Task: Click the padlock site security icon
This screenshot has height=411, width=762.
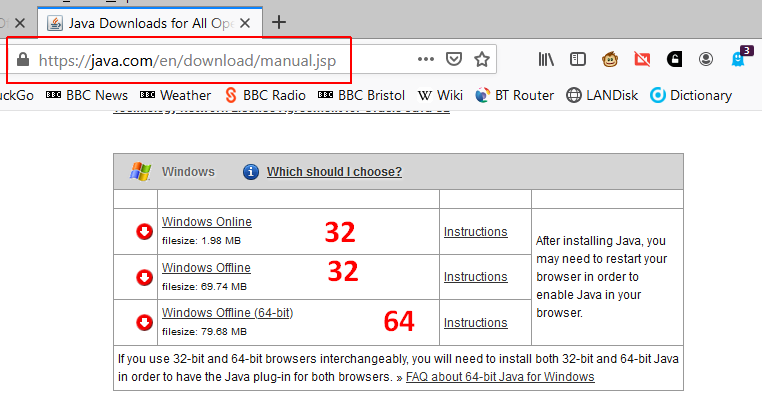Action: (x=23, y=60)
